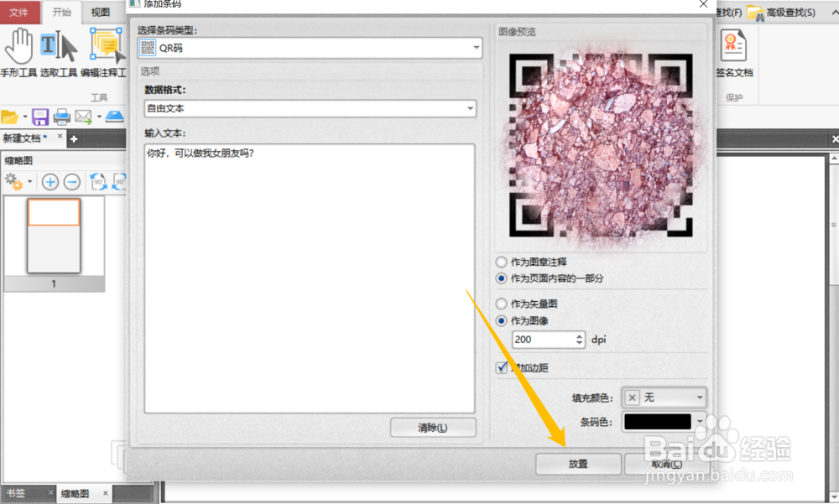
Task: Close the 添加条码 dialog
Action: [703, 4]
